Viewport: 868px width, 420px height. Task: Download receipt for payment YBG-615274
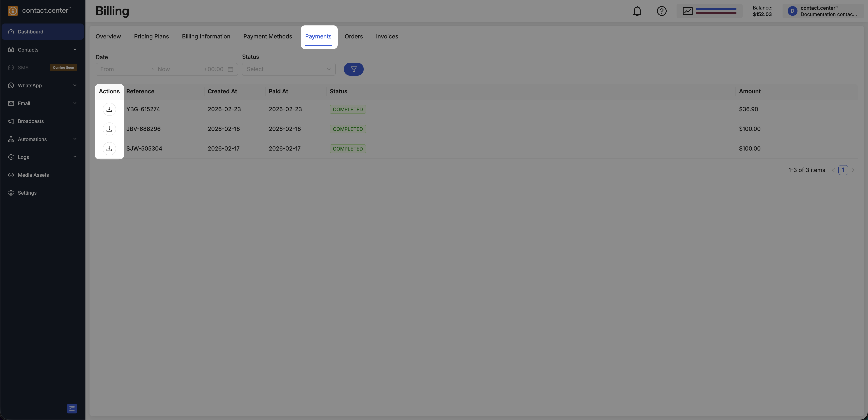point(109,109)
